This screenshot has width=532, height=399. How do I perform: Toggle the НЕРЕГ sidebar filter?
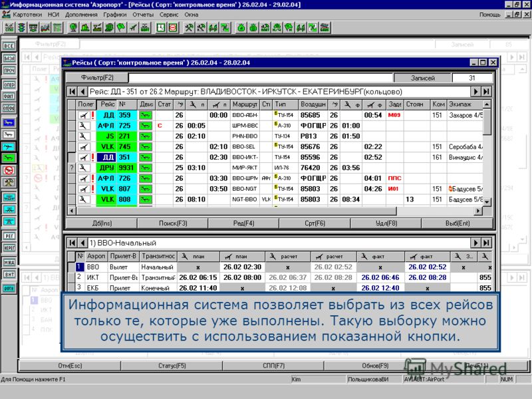[x=9, y=248]
